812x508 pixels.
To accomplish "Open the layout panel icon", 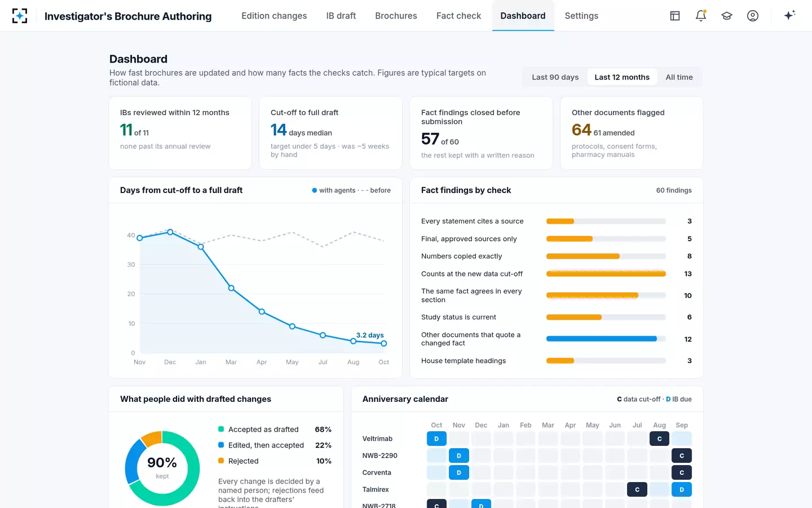I will click(x=675, y=16).
